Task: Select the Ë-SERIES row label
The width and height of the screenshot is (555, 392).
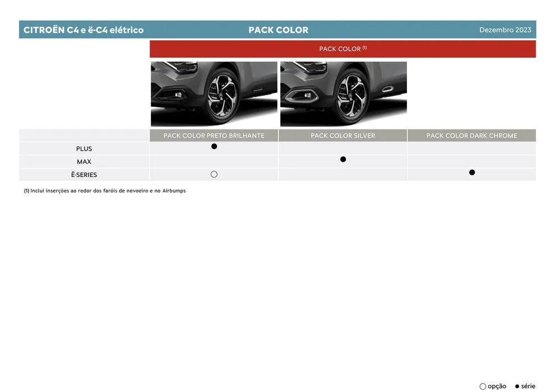Action: 84,174
